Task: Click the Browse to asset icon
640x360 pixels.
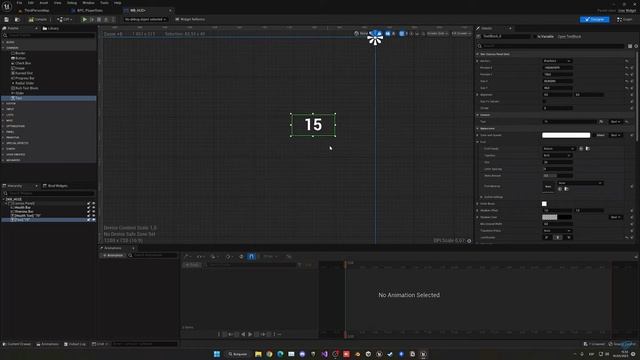Action: click(x=17, y=20)
